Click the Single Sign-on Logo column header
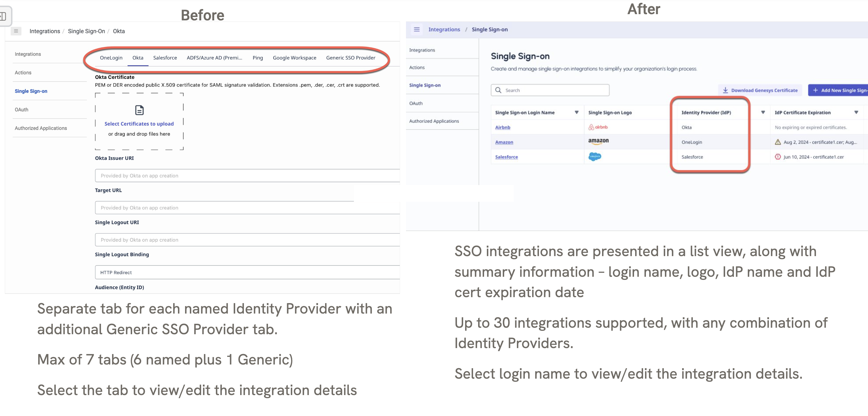Image resolution: width=868 pixels, height=416 pixels. 610,112
